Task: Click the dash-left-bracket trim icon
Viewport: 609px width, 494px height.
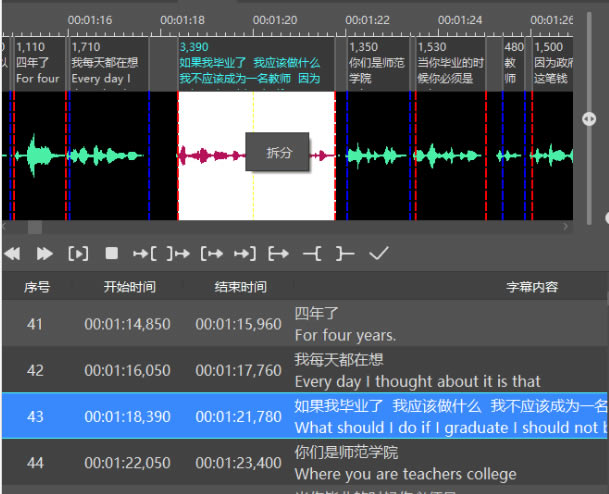Action: coord(312,254)
